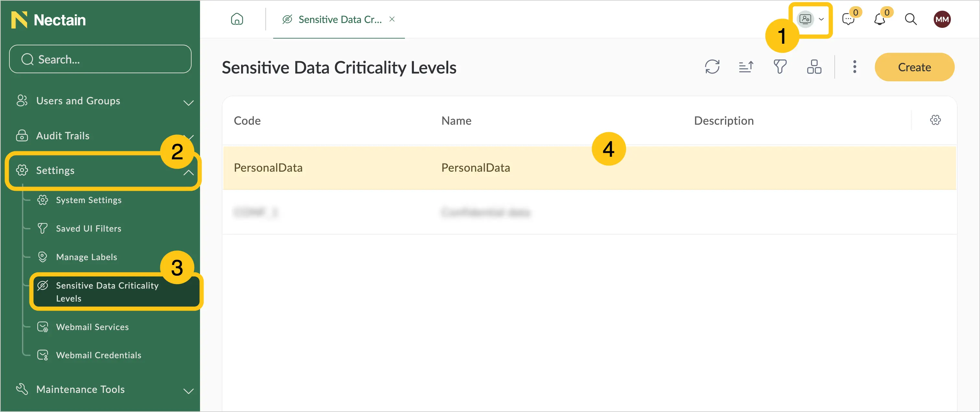Refresh the criticality levels list
The image size is (980, 412).
(x=712, y=67)
